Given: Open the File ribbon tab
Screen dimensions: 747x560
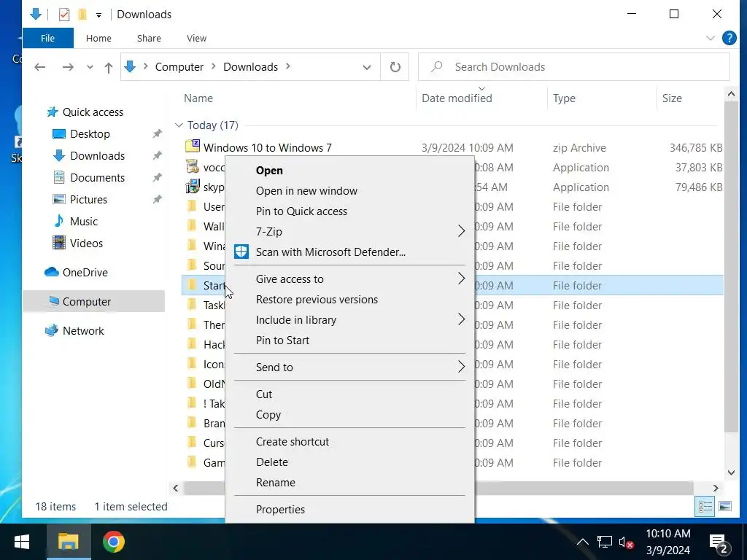Looking at the screenshot, I should coord(47,38).
